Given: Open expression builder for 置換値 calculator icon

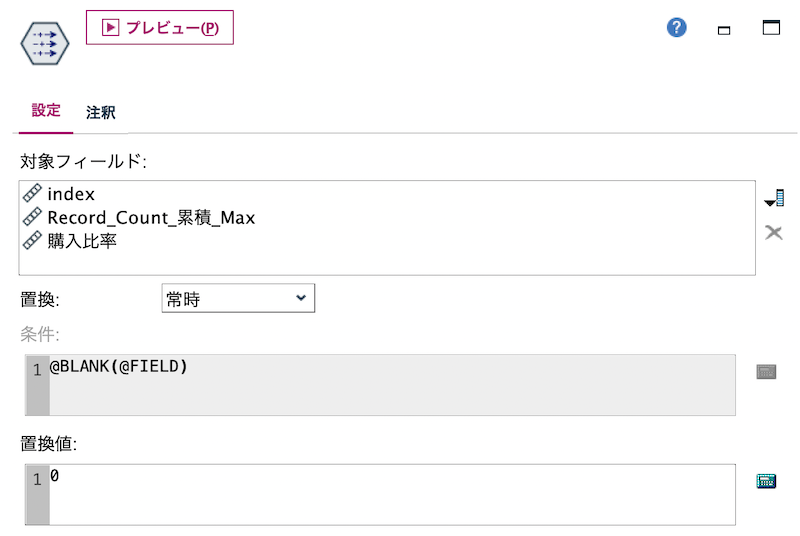Looking at the screenshot, I should pos(766,481).
